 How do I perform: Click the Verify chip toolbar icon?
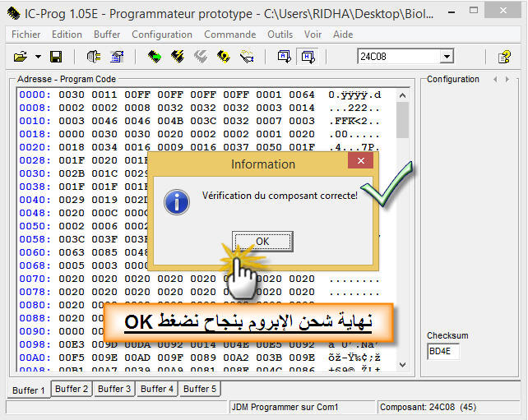223,57
